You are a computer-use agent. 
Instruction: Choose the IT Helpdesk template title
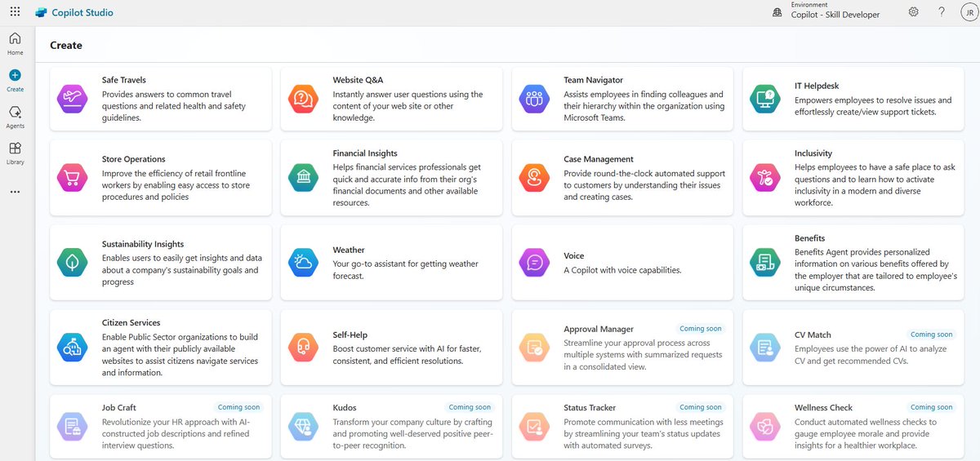(817, 86)
